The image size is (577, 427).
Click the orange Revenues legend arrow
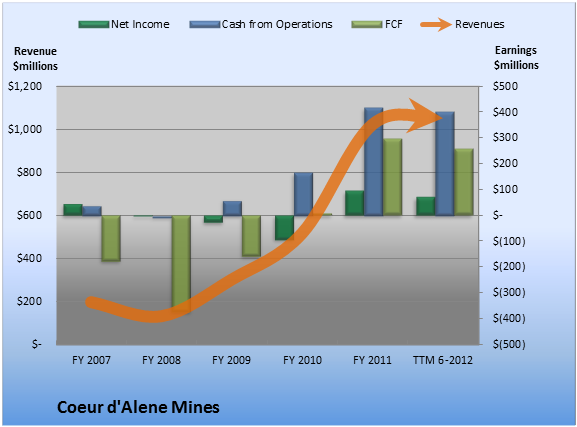436,24
